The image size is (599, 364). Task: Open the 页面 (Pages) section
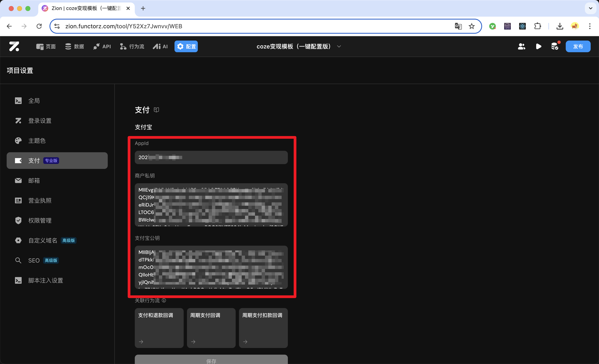tap(46, 46)
